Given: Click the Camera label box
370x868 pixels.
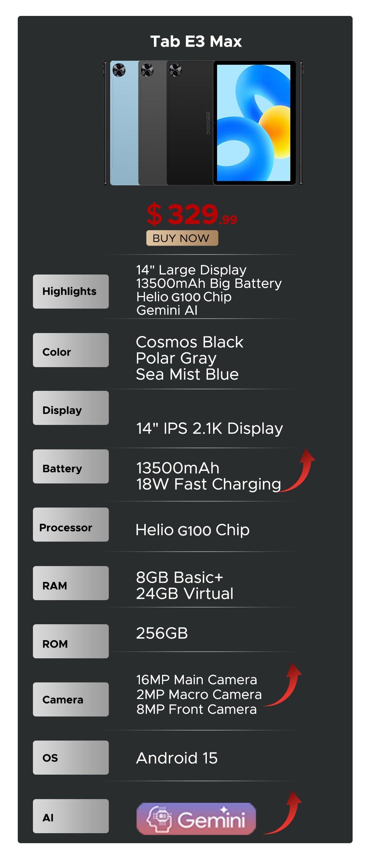Looking at the screenshot, I should [x=71, y=699].
